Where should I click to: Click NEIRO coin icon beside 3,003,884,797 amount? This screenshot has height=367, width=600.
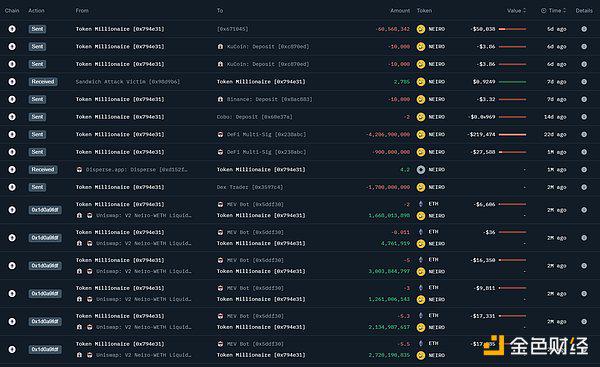tap(421, 272)
